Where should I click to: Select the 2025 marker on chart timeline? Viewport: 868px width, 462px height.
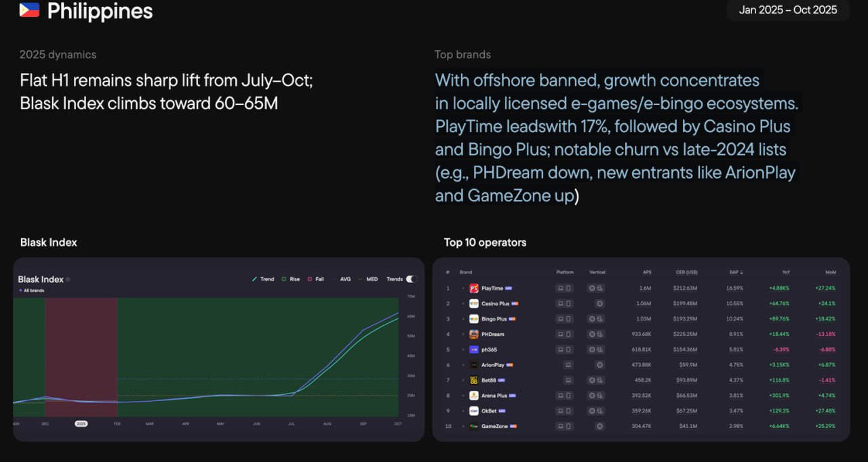[81, 424]
